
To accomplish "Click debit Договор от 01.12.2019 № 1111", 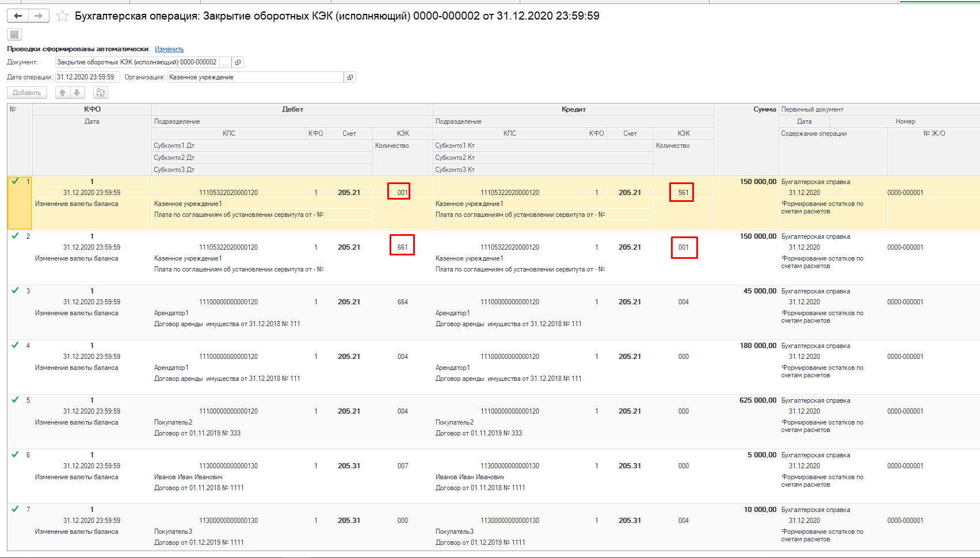I will pyautogui.click(x=199, y=542).
